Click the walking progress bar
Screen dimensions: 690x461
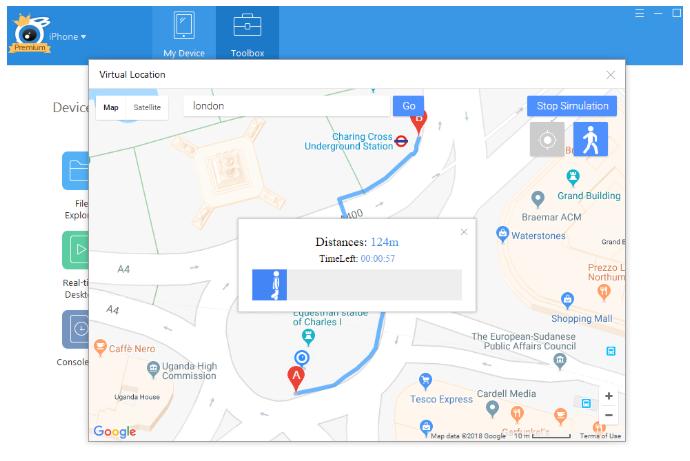357,285
